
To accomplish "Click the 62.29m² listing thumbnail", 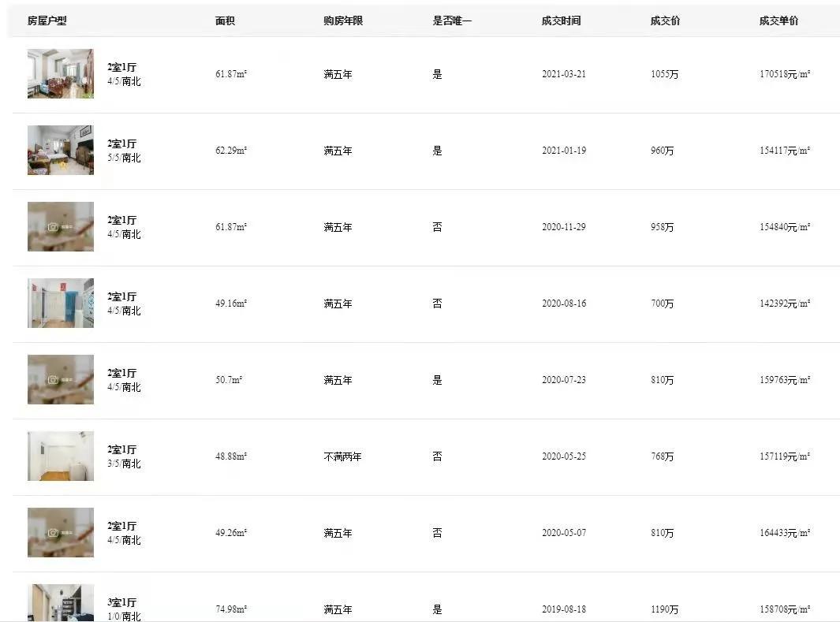I will (60, 150).
